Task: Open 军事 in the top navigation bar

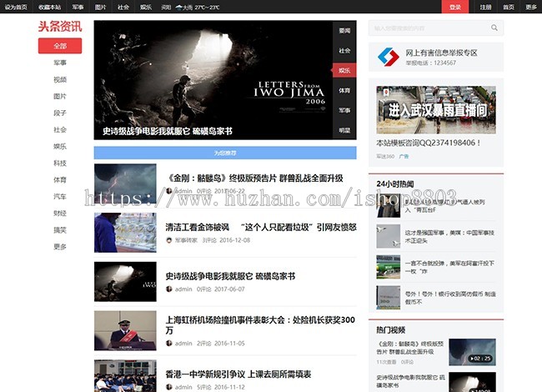Action: (x=78, y=7)
